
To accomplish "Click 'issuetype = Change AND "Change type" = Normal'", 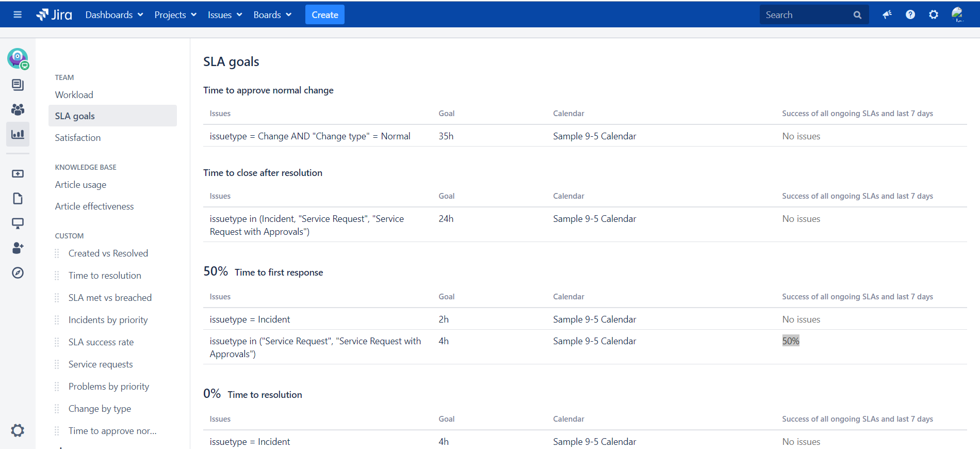I will [310, 136].
